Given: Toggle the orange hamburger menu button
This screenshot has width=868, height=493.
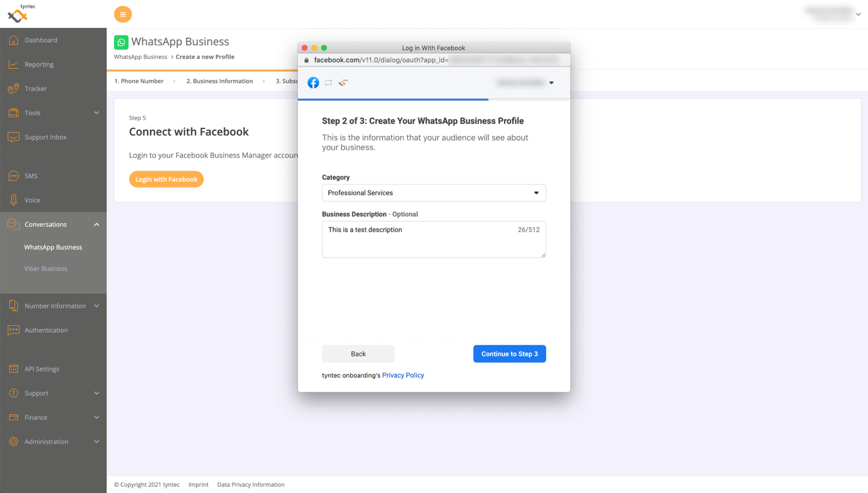Looking at the screenshot, I should 123,14.
